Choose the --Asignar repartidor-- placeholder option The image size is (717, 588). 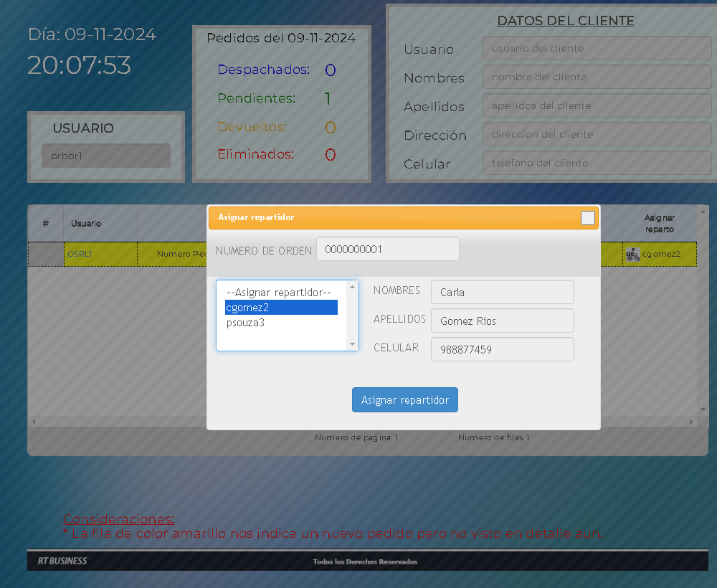278,293
